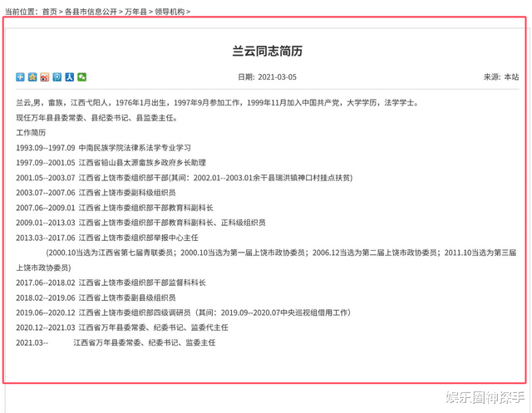Open 各县市信息公开 breadcrumb link
This screenshot has height=413, width=532.
coord(91,12)
